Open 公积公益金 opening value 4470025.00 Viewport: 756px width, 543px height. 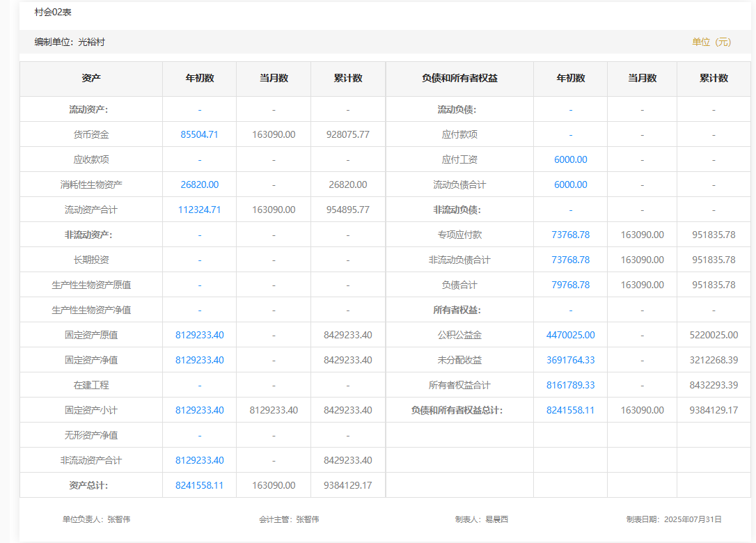pyautogui.click(x=570, y=335)
